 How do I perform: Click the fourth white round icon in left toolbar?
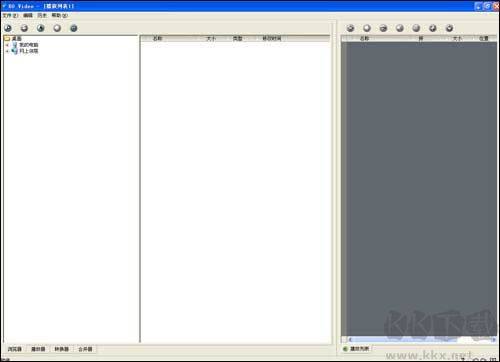tap(57, 28)
